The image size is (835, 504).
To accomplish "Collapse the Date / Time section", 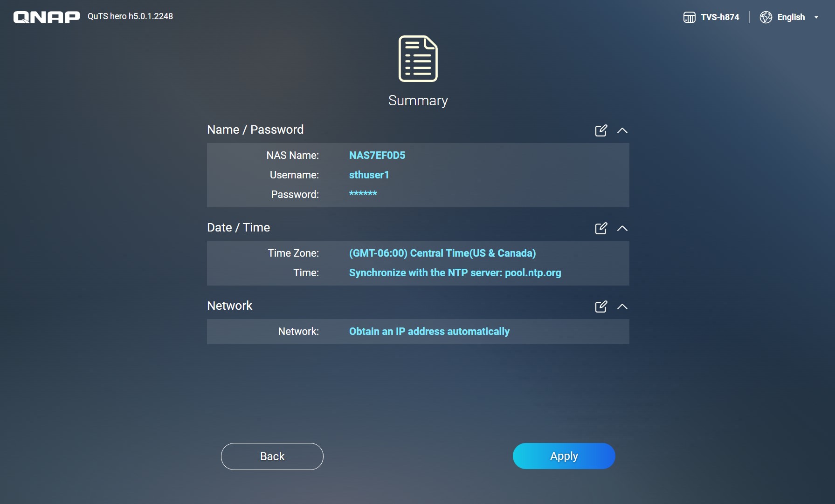I will click(x=622, y=228).
